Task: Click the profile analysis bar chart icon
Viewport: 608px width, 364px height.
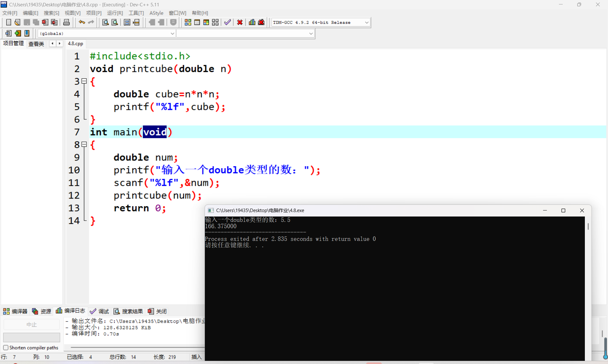Action: click(x=252, y=22)
